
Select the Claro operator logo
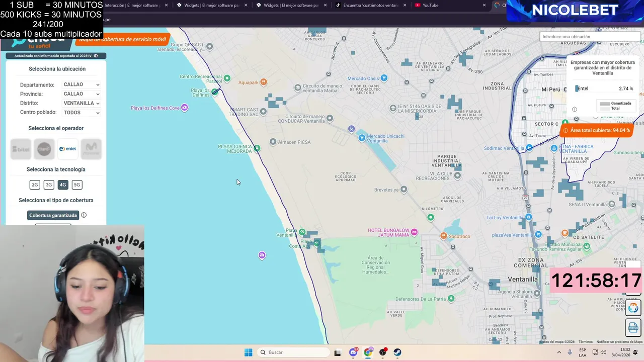click(x=44, y=149)
